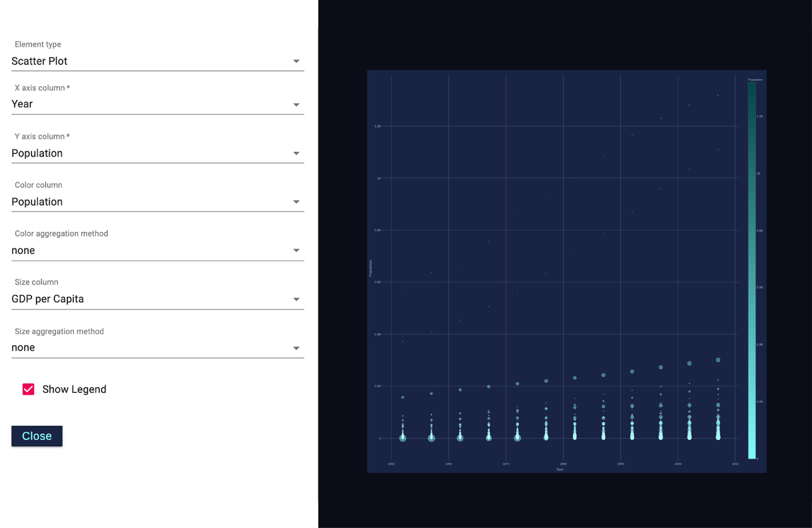Click the Close button

click(37, 436)
